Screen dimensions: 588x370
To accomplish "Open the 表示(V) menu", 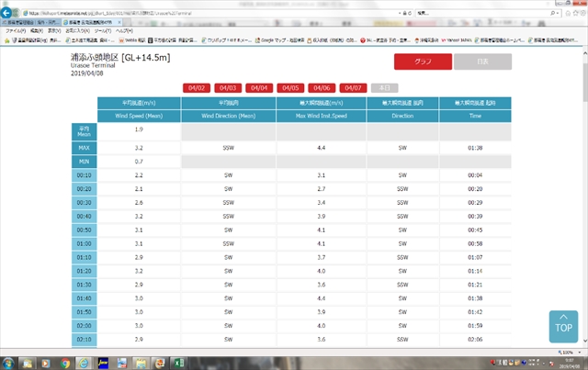I will point(57,30).
